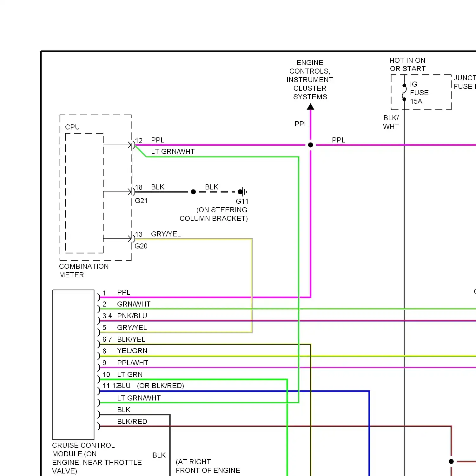Click the GRY/YEL label on module pin 5
The height and width of the screenshot is (476, 476).
(x=132, y=327)
